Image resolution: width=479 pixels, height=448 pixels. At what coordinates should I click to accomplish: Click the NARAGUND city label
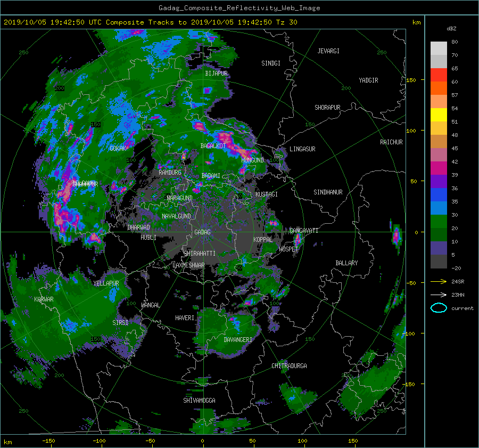(180, 198)
